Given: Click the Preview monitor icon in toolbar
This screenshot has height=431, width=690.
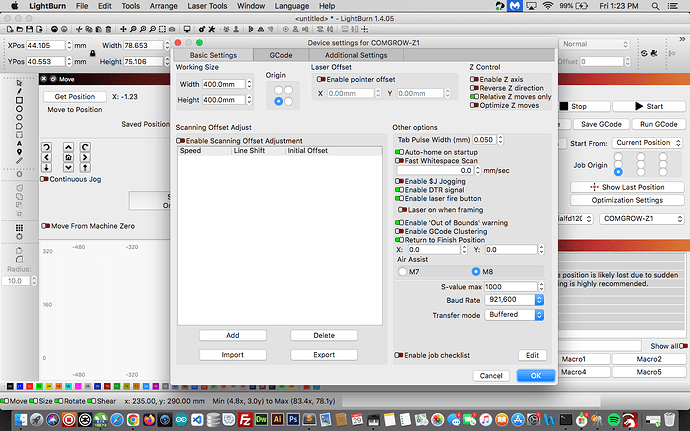Looking at the screenshot, I should coord(187,29).
